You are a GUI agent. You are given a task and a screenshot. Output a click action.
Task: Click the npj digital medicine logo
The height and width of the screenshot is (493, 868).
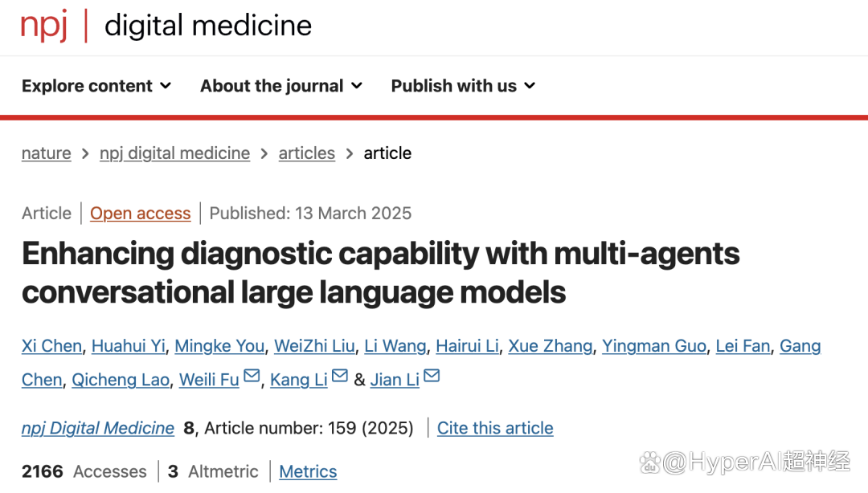point(166,26)
